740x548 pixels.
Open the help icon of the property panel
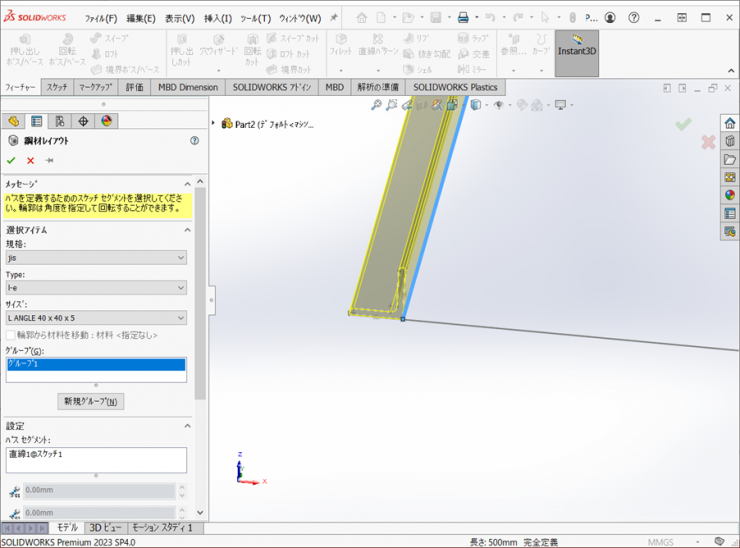click(x=194, y=141)
